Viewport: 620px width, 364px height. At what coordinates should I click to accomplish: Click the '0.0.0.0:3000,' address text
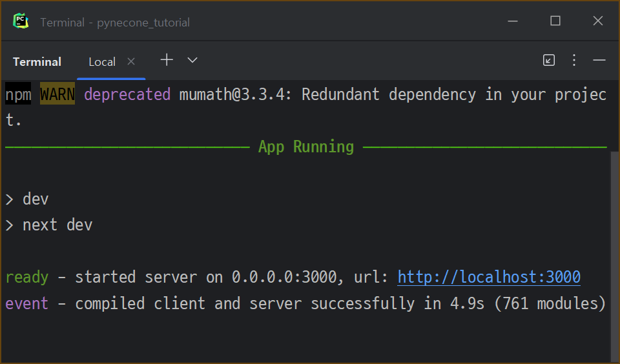(288, 277)
